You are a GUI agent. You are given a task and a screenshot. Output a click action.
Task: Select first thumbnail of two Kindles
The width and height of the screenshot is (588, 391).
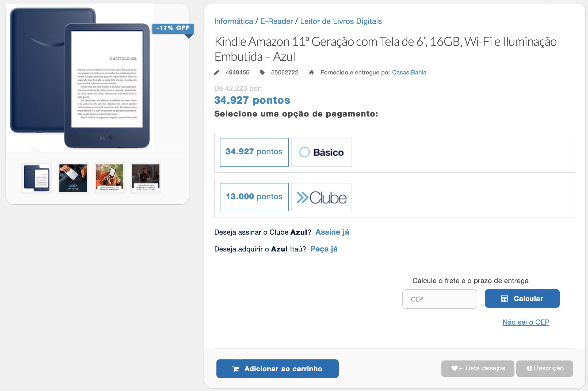(37, 178)
